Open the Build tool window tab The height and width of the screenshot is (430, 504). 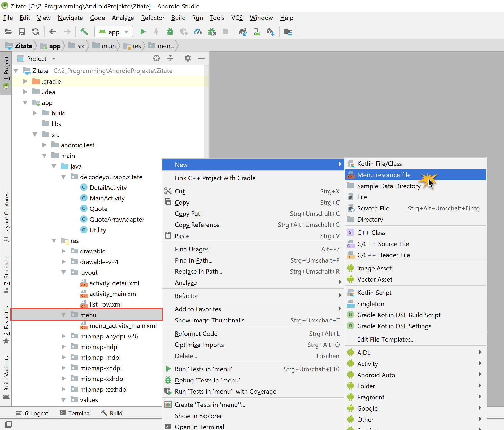[x=112, y=413]
